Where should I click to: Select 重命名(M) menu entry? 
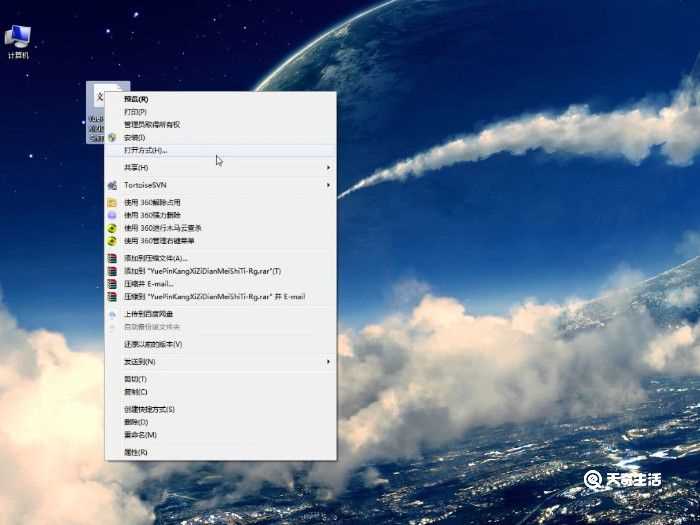(x=221, y=435)
